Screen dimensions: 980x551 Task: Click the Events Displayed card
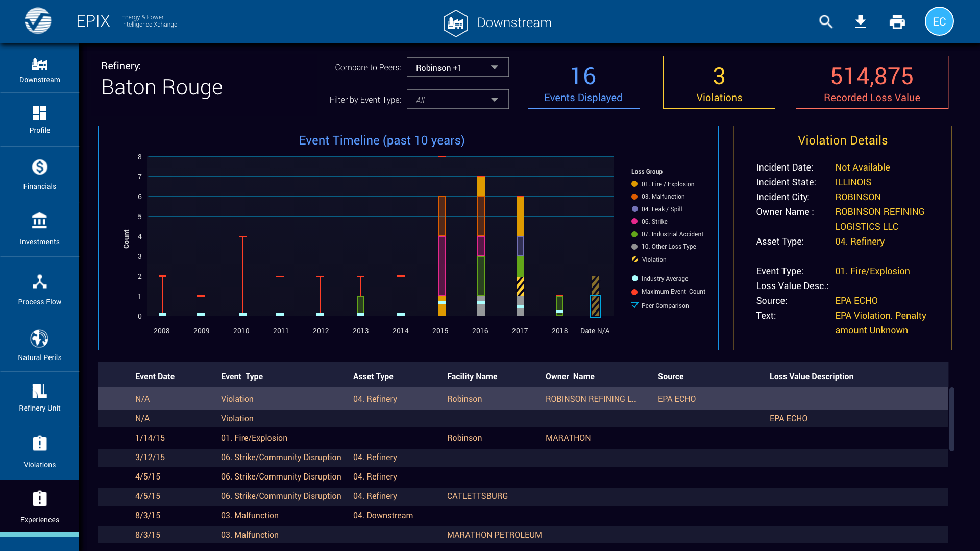tap(583, 82)
